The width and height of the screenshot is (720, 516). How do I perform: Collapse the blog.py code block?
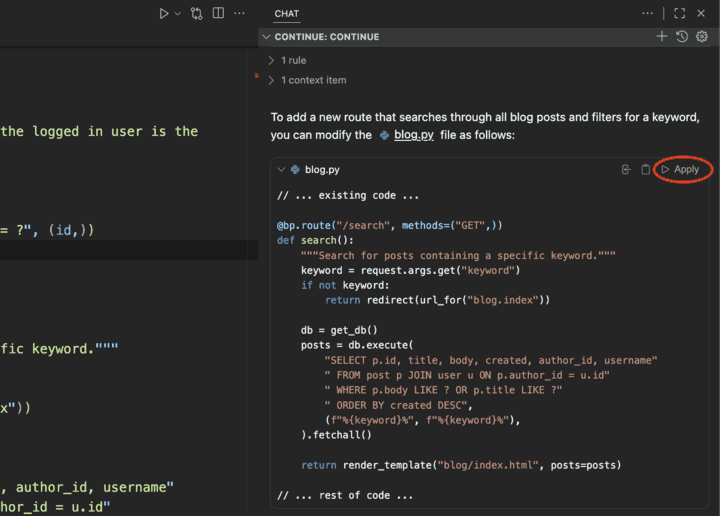(x=282, y=170)
